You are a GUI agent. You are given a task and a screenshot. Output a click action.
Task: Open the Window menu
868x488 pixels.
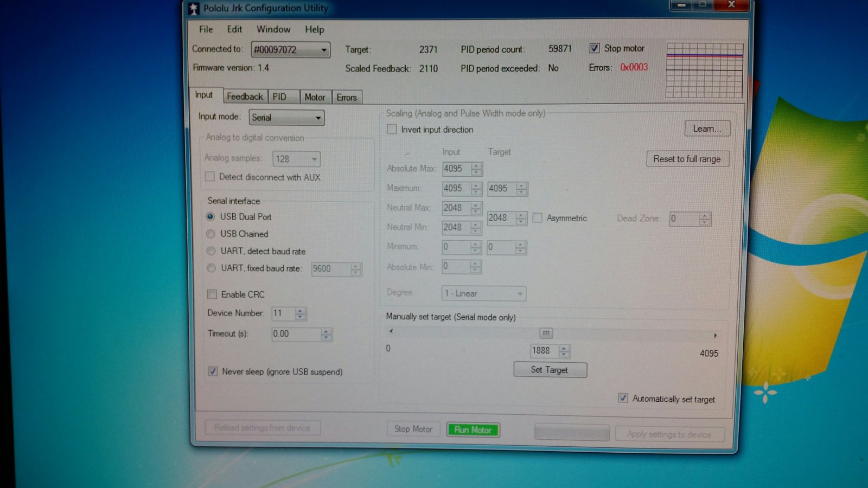273,29
